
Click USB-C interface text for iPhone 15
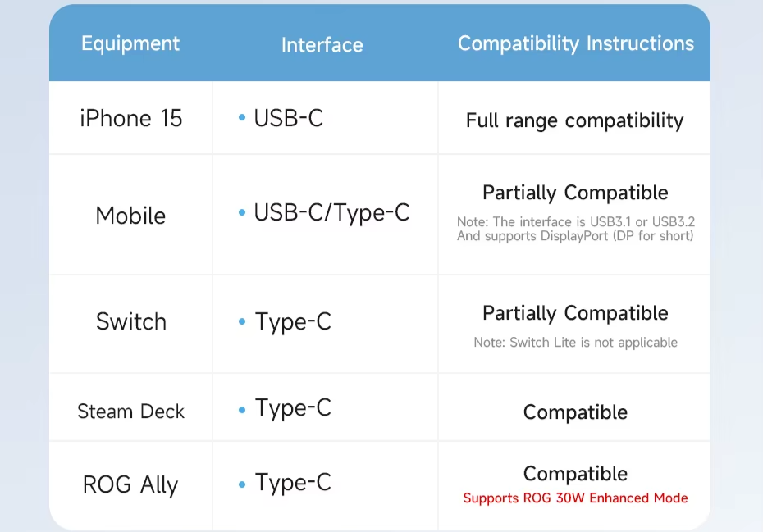coord(288,118)
